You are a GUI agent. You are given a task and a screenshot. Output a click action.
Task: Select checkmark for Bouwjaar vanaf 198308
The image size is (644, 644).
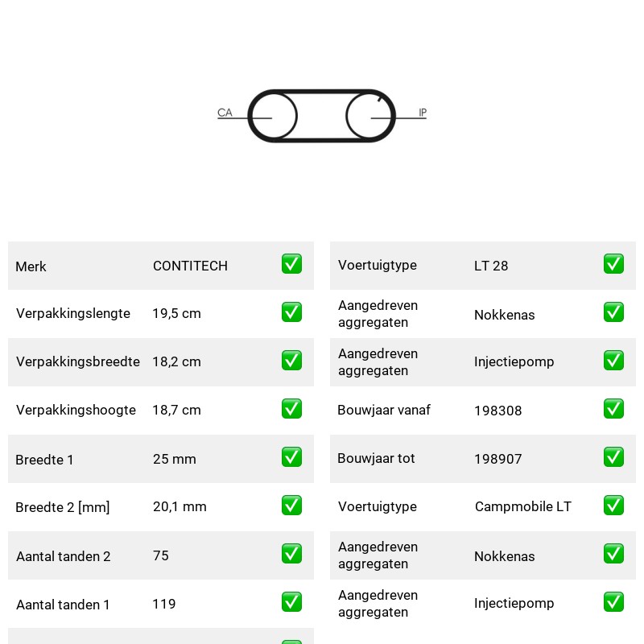[613, 409]
